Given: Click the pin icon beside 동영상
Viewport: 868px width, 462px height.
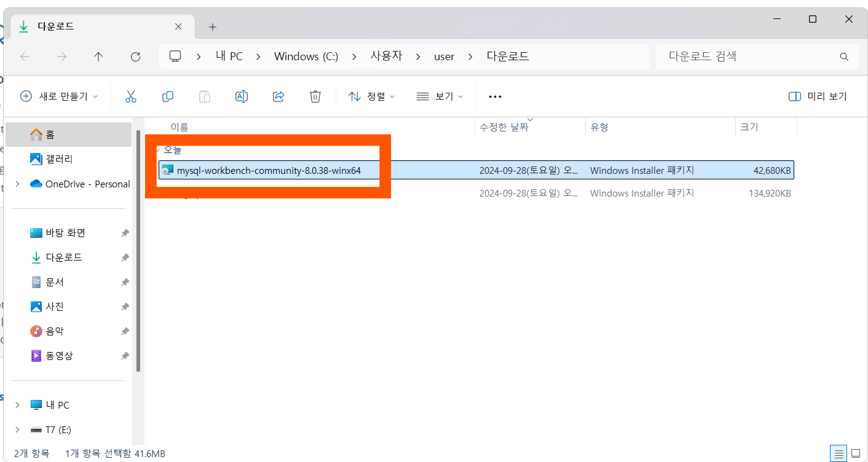Looking at the screenshot, I should click(x=125, y=356).
